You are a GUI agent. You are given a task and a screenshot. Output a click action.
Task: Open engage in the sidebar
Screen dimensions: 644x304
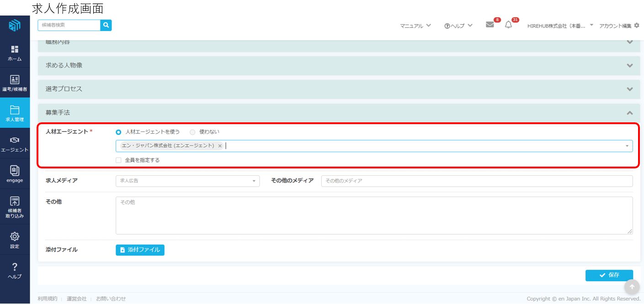coord(15,174)
